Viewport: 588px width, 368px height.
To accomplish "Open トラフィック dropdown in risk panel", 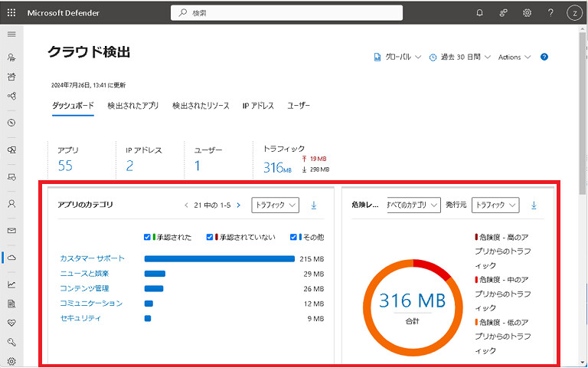I will [495, 205].
